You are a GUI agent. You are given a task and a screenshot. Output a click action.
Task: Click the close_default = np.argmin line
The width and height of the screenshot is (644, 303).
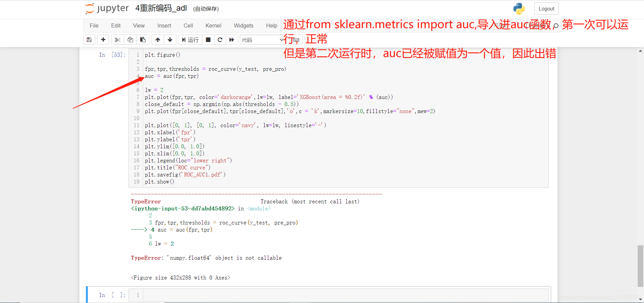click(222, 104)
